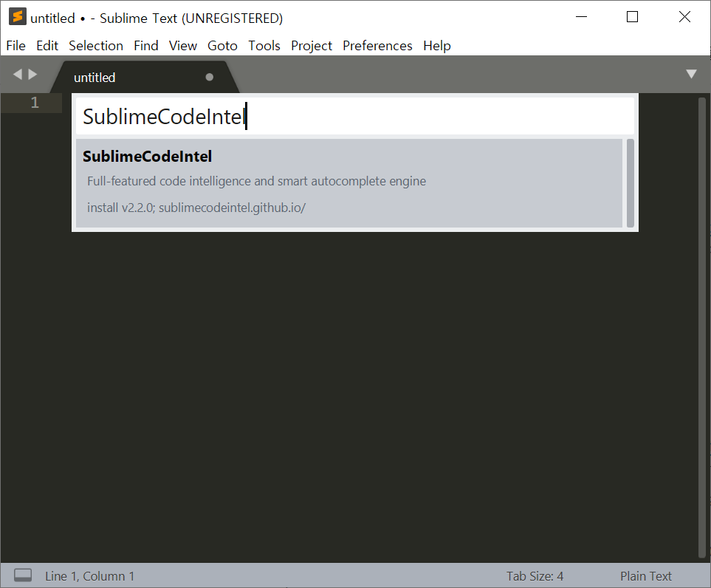Screen dimensions: 711x588
Task: Open the Tab Size: 4 selector
Action: click(535, 576)
